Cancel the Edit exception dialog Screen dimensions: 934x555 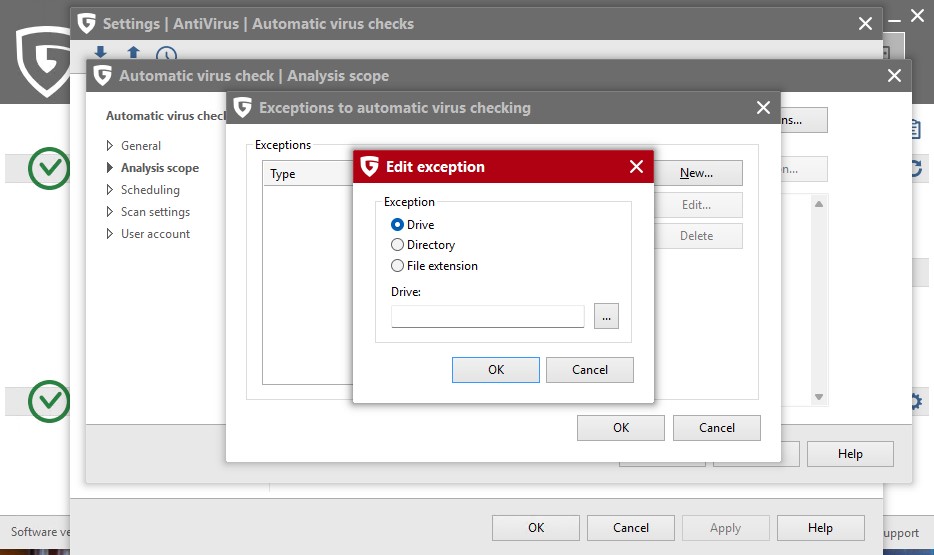590,370
